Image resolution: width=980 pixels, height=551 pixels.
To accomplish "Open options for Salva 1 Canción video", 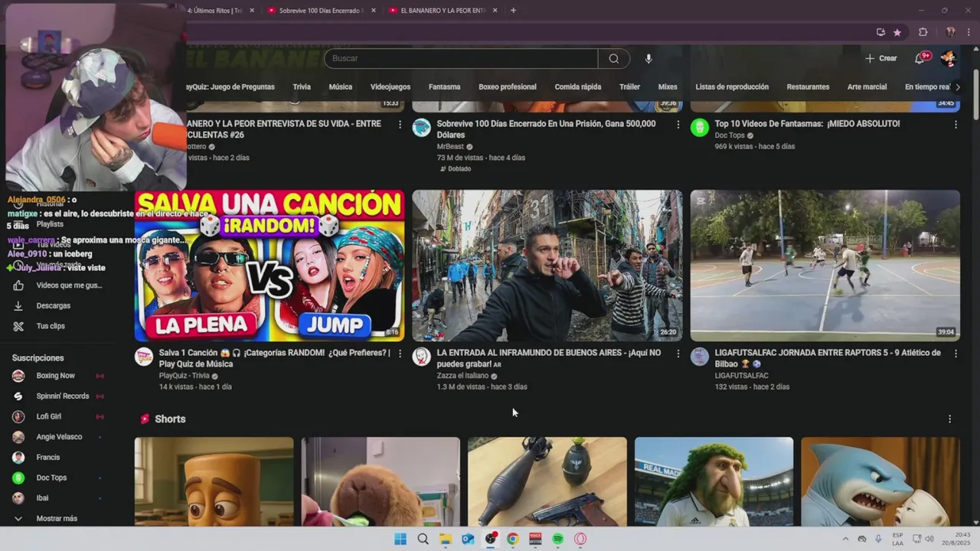I will pyautogui.click(x=400, y=354).
